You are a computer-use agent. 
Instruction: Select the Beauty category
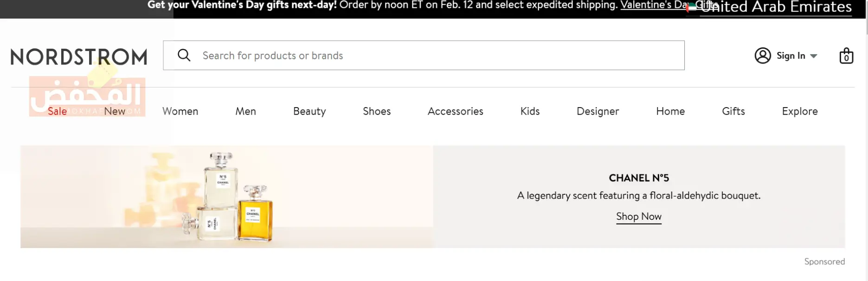pyautogui.click(x=309, y=111)
